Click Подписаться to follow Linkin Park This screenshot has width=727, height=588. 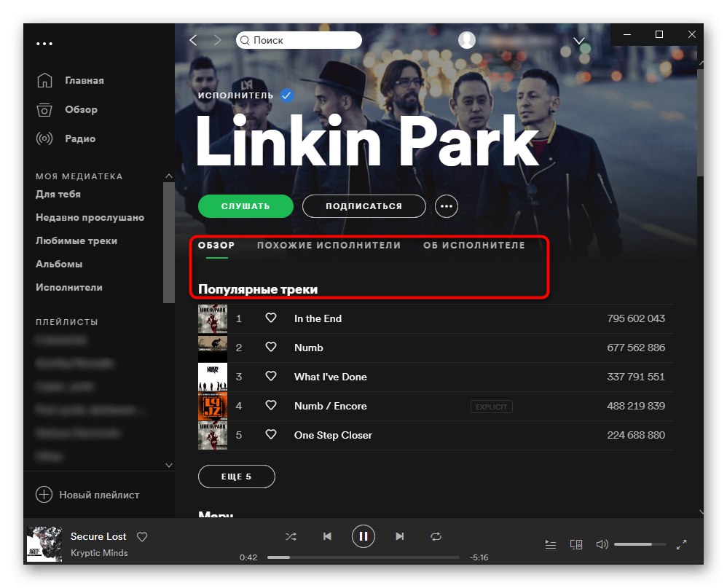[364, 206]
